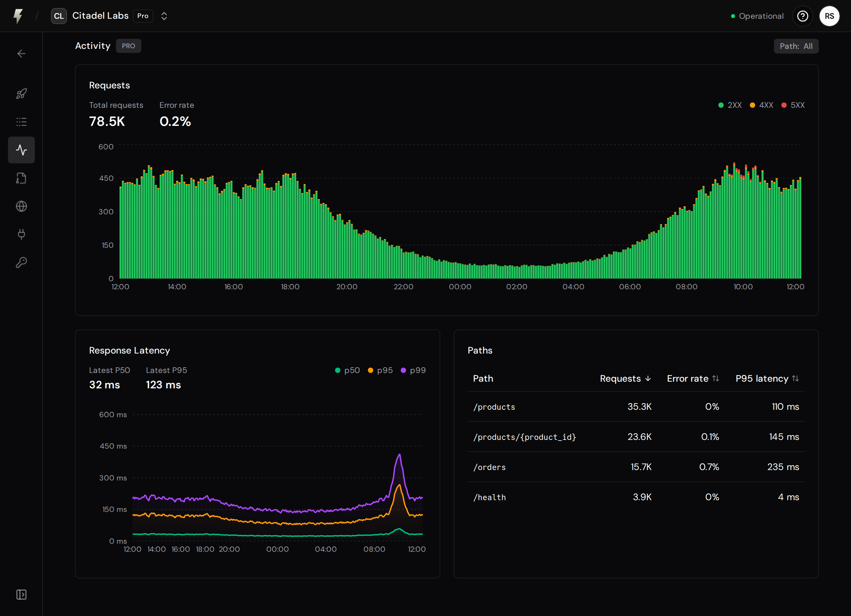Select the /health path row
This screenshot has width=851, height=616.
pyautogui.click(x=636, y=497)
